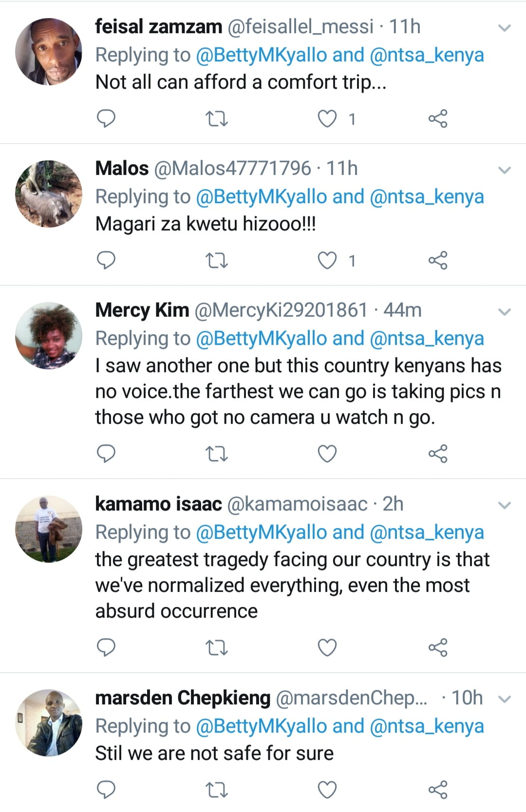Tap Malos's profile avatar
This screenshot has height=812, width=526.
(x=49, y=194)
